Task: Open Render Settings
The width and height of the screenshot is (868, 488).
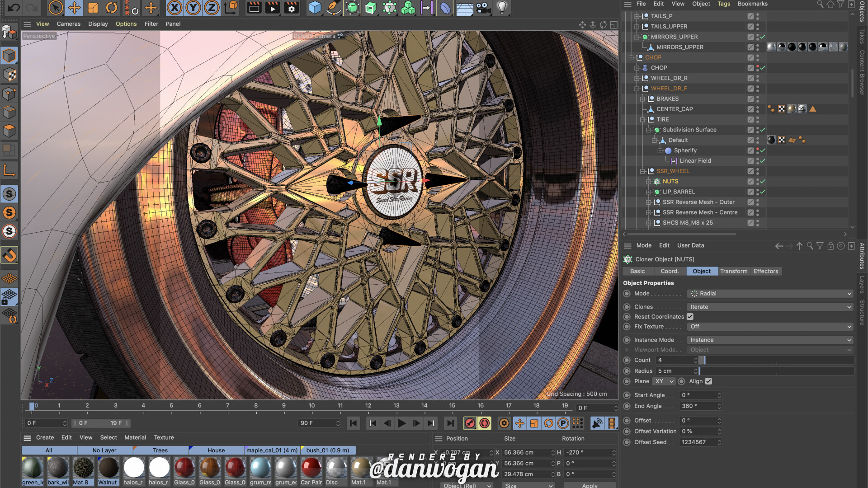Action: [292, 8]
